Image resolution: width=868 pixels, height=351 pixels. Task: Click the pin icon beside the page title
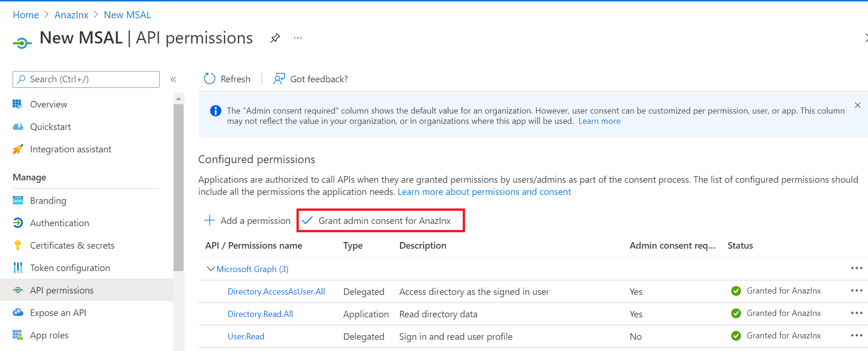(275, 38)
